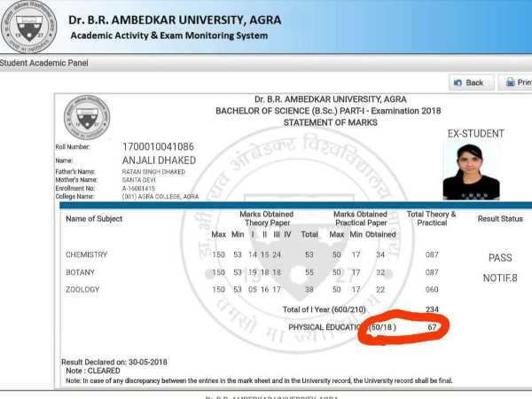Click Chemistry practical obtained 34
The height and width of the screenshot is (399, 532).
380,254
